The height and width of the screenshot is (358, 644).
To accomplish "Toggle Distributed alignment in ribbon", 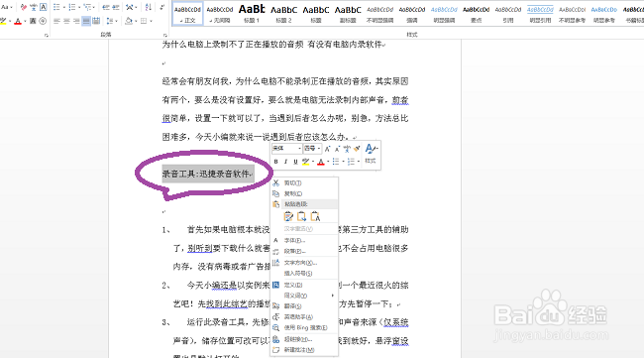I will pyautogui.click(x=96, y=21).
